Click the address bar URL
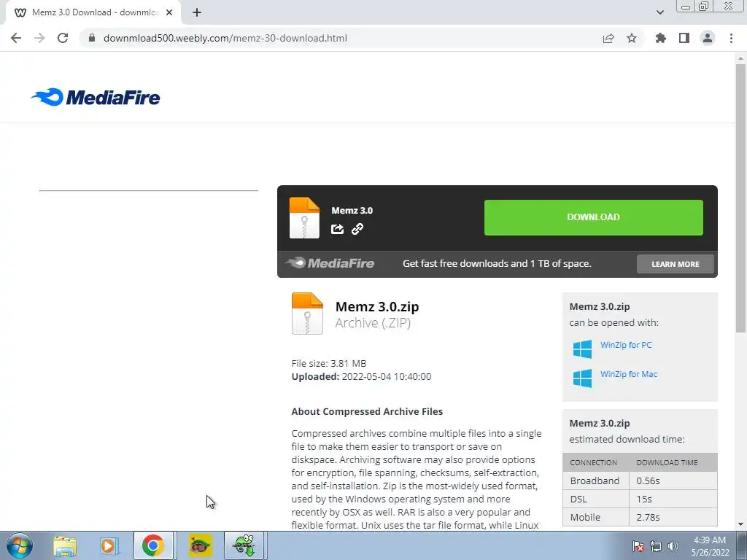747x560 pixels. click(225, 38)
